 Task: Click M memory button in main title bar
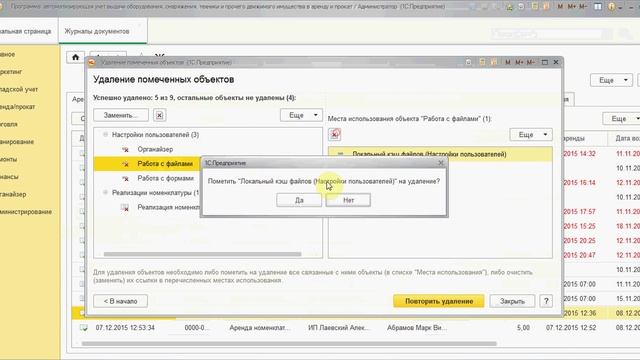click(560, 7)
